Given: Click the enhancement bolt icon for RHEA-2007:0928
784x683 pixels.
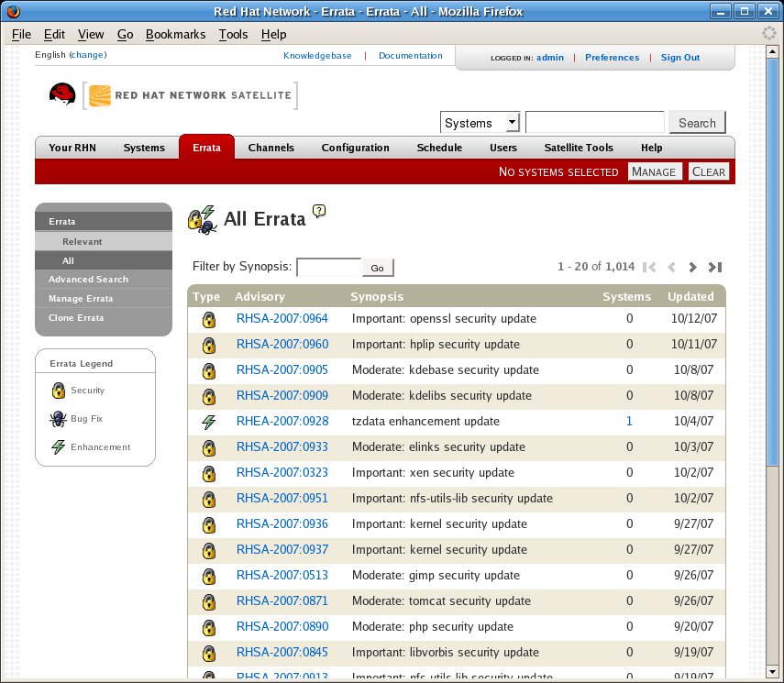Looking at the screenshot, I should click(x=209, y=422).
